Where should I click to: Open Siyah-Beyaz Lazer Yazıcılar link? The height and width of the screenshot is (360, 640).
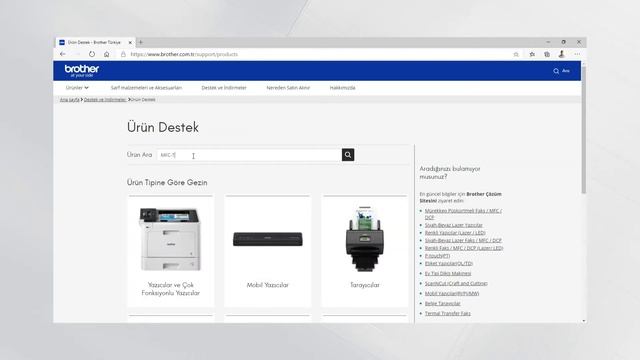(x=453, y=225)
